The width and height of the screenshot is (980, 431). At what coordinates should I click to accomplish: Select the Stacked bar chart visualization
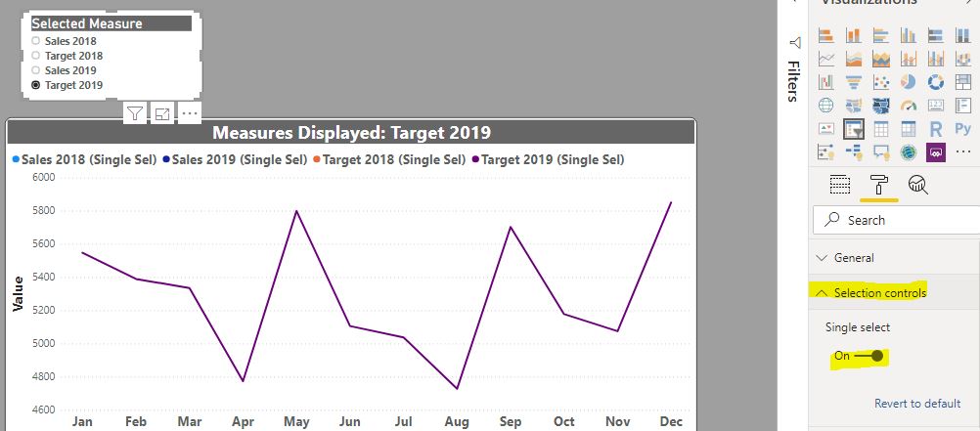[826, 35]
